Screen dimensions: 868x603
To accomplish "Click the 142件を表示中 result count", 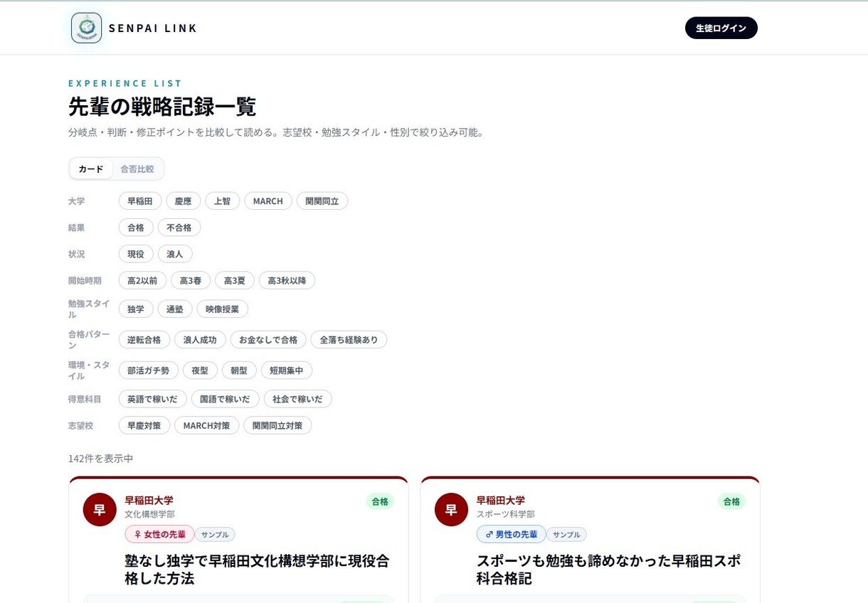I will tap(100, 459).
